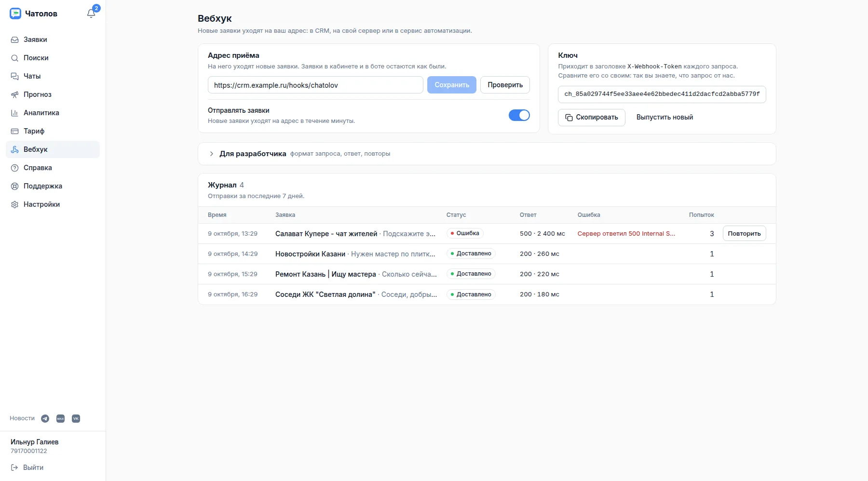Open the Telegram news icon

tap(45, 418)
